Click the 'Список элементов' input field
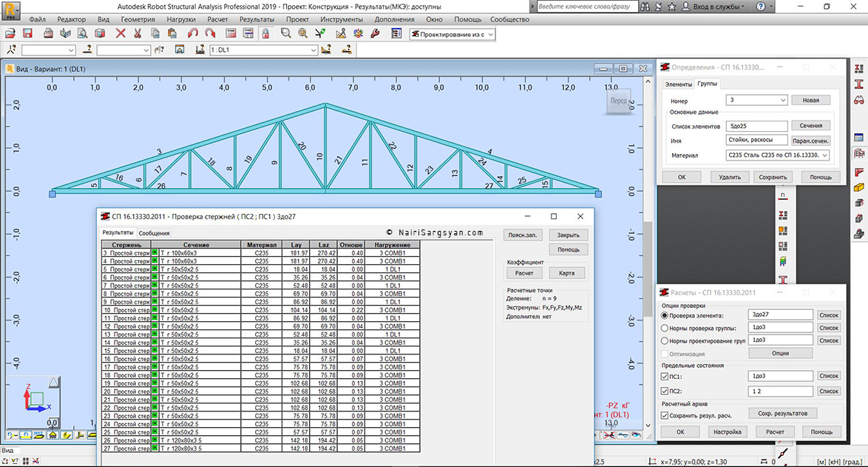The width and height of the screenshot is (868, 467). tap(756, 126)
